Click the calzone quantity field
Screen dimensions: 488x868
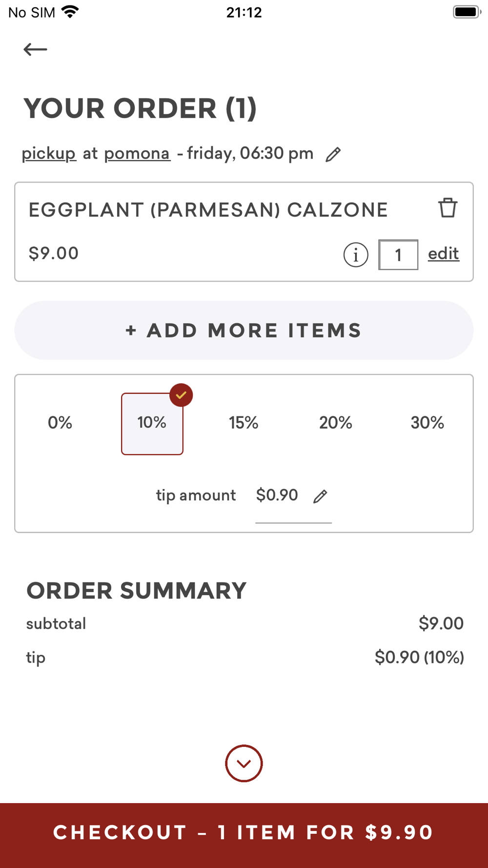[398, 255]
